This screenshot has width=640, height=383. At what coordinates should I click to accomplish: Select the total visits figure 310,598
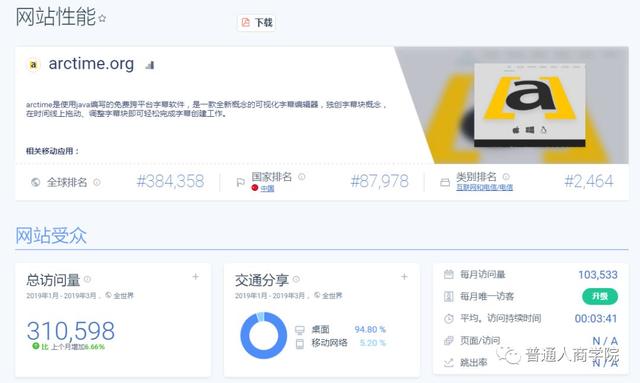pyautogui.click(x=71, y=330)
